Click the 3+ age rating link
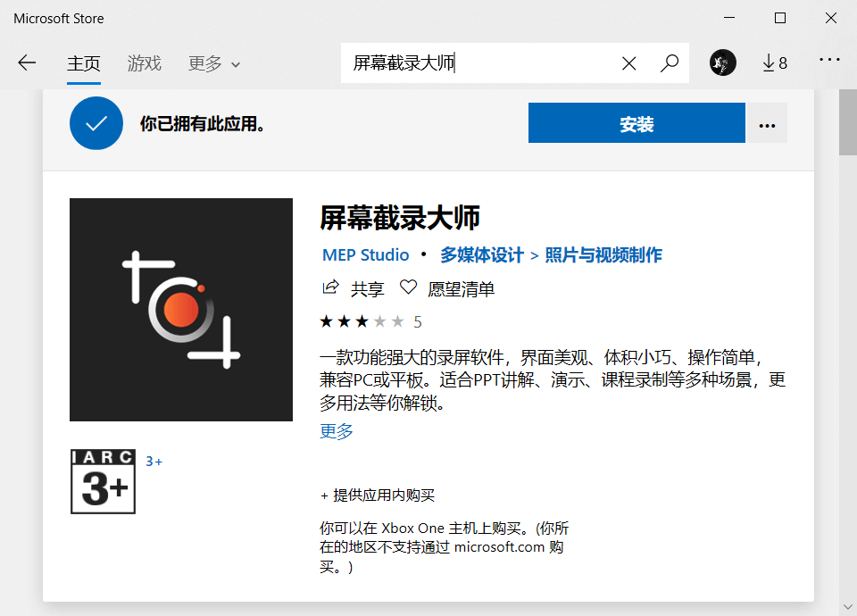 coord(154,462)
